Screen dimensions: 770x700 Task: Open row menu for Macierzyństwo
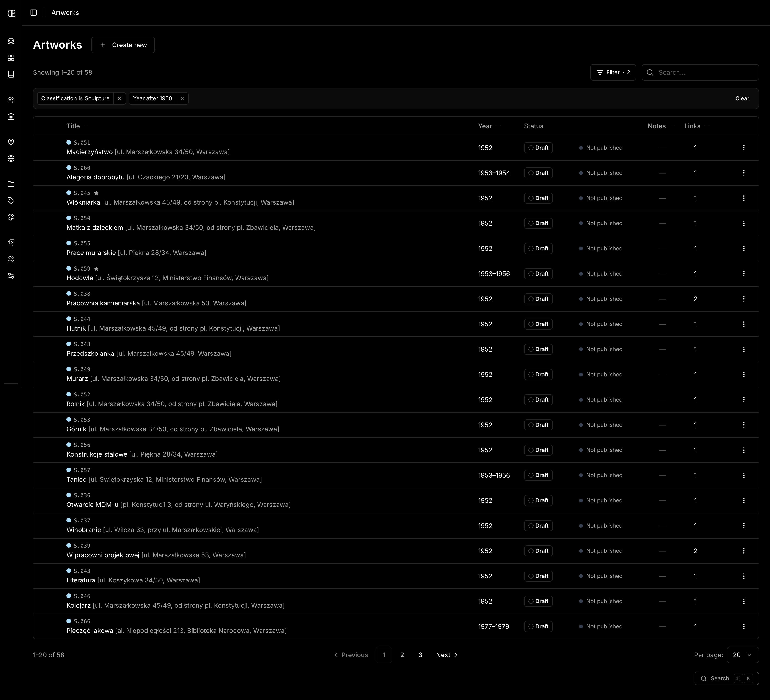tap(744, 148)
